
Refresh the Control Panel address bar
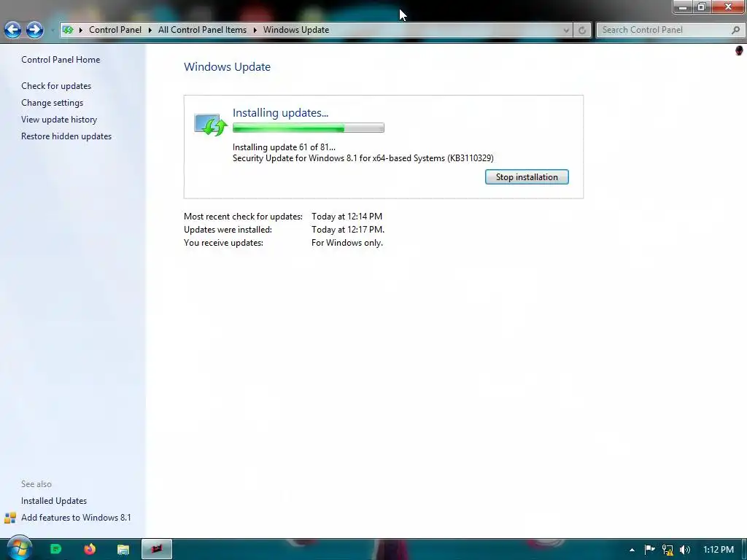(x=581, y=30)
